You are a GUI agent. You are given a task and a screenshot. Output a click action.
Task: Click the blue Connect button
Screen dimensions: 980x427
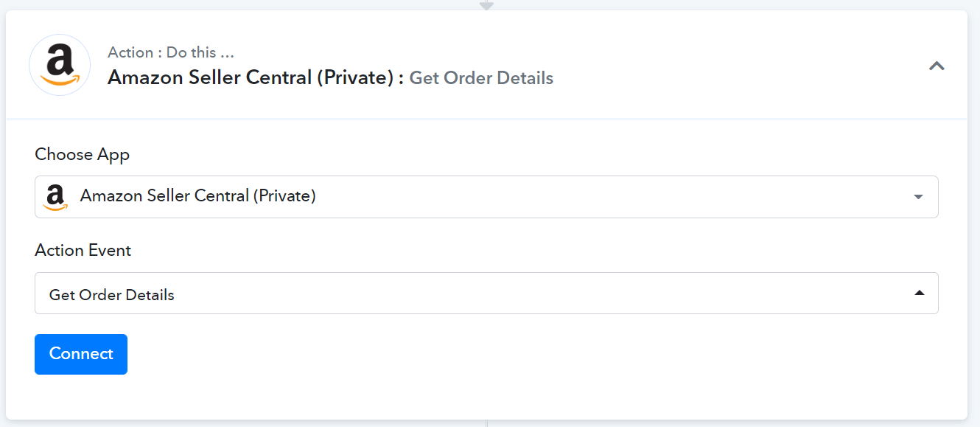pyautogui.click(x=81, y=354)
